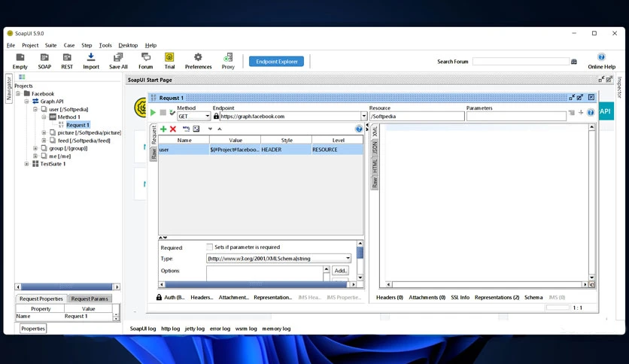
Task: Expand the picture [/Softpedia/picture] node
Action: coord(44,132)
